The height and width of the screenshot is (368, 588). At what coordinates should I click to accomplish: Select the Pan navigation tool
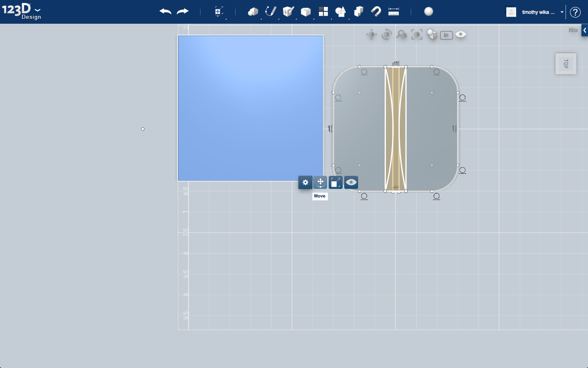pyautogui.click(x=371, y=35)
